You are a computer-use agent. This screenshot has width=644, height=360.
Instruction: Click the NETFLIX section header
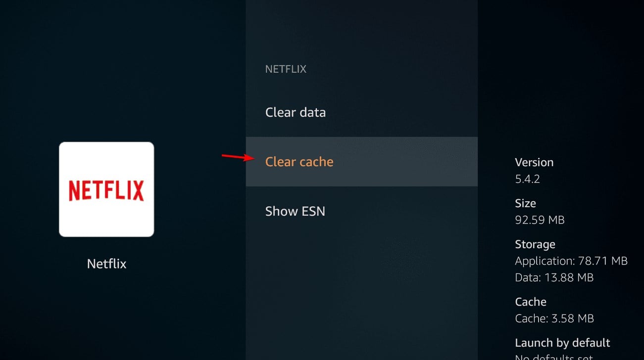tap(286, 69)
